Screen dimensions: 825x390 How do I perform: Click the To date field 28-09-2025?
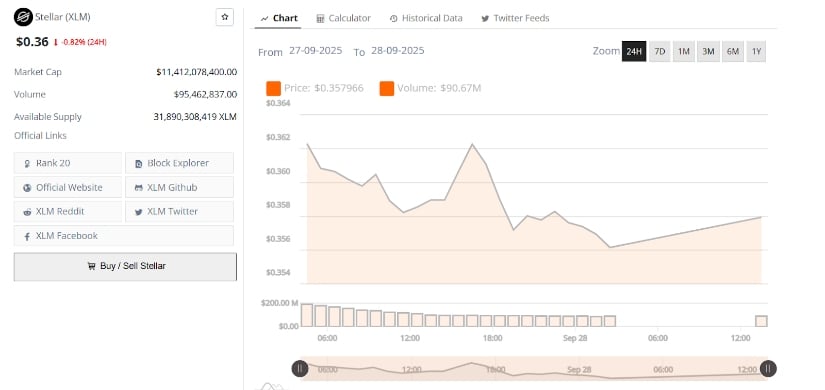pyautogui.click(x=398, y=51)
